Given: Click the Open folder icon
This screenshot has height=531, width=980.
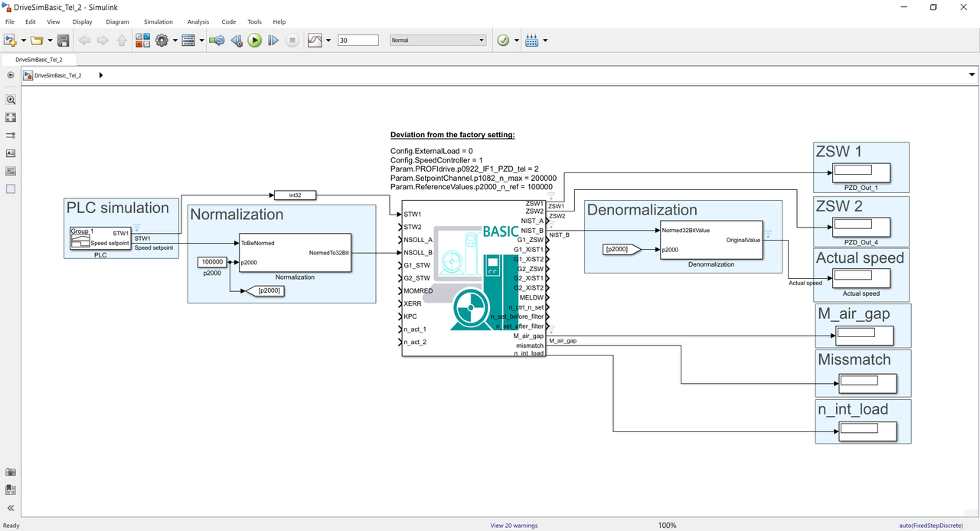Looking at the screenshot, I should coord(38,41).
